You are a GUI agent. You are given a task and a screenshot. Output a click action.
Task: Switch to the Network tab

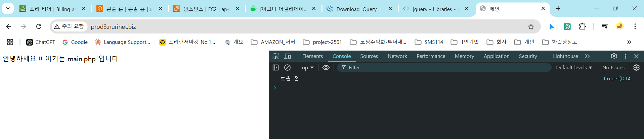tap(397, 56)
